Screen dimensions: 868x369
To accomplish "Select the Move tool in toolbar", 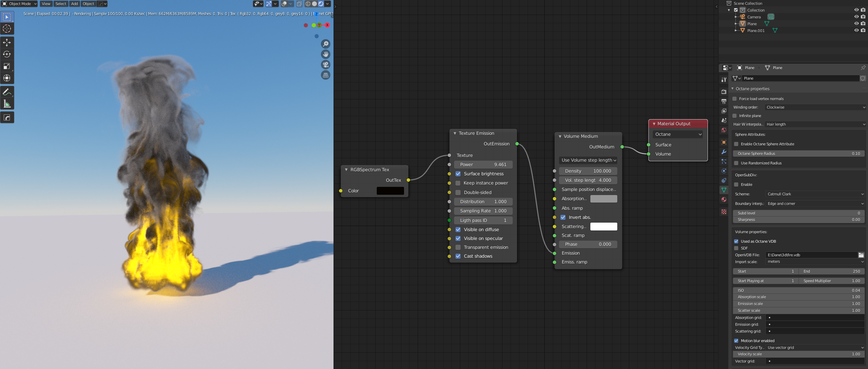I will click(x=7, y=42).
